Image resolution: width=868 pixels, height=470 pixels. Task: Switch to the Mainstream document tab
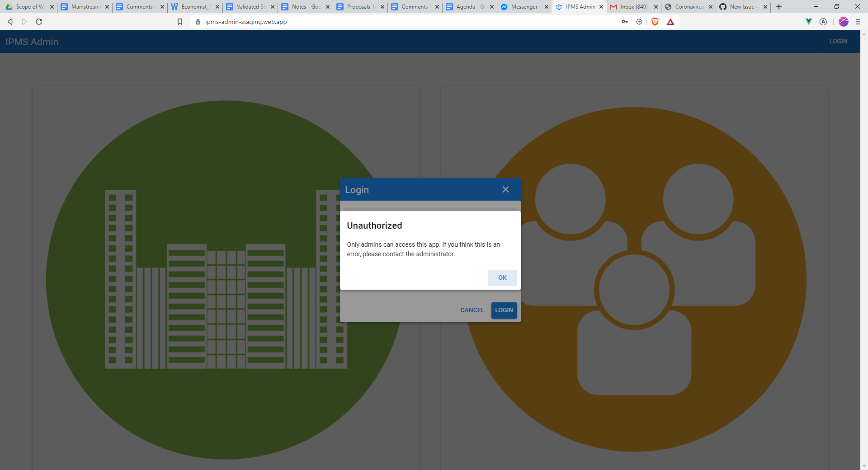pyautogui.click(x=85, y=7)
